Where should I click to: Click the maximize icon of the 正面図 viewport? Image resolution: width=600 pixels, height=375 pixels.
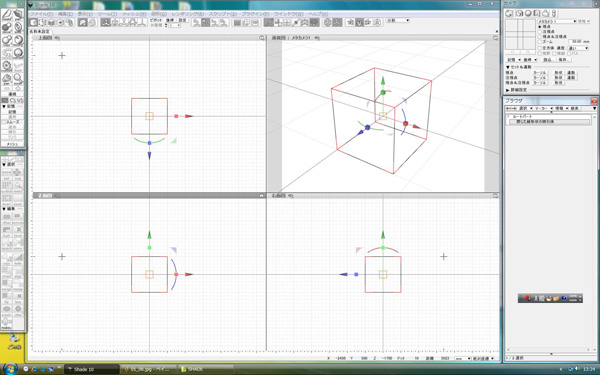(x=262, y=196)
